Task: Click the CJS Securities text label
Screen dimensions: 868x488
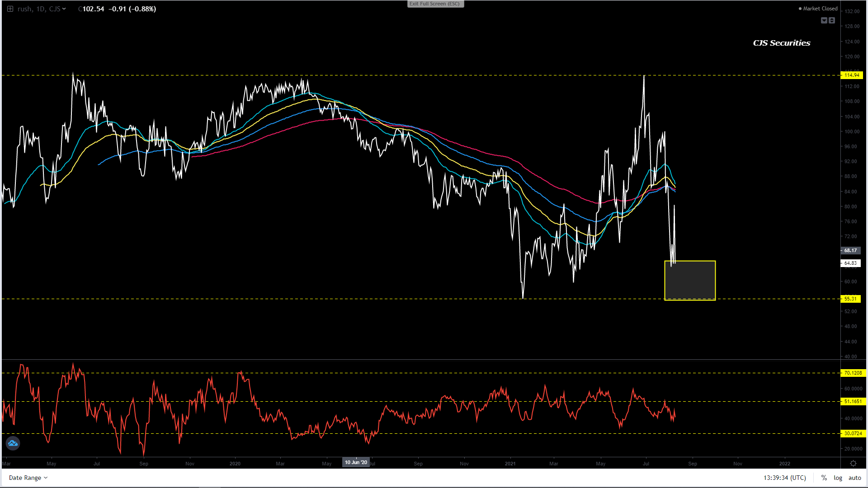Action: tap(781, 43)
